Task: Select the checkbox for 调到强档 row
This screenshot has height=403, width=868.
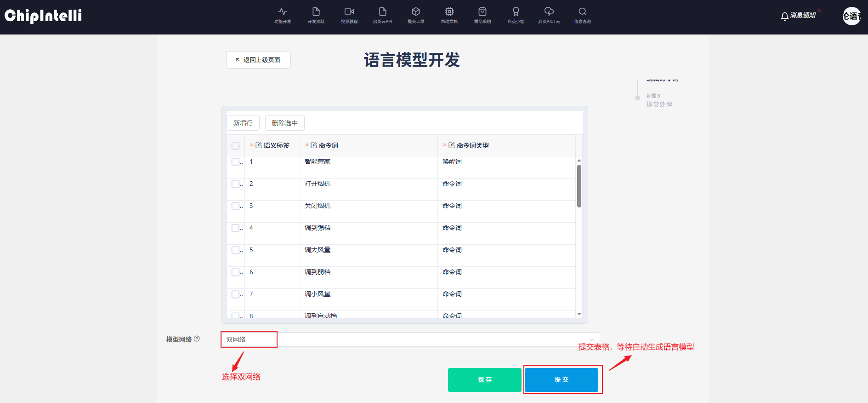Action: tap(236, 228)
